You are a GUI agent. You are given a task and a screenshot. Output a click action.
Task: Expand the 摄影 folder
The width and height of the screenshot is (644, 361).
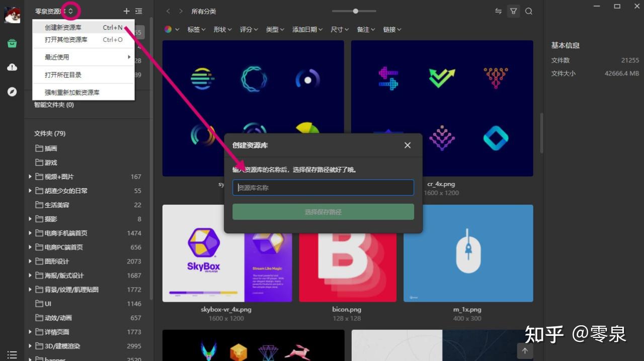[x=30, y=219]
